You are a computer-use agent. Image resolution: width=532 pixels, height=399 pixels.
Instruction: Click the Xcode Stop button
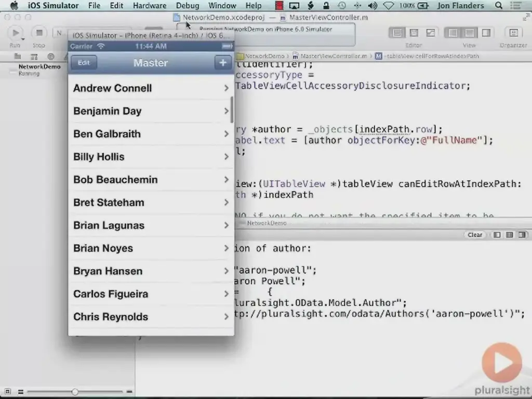point(39,33)
